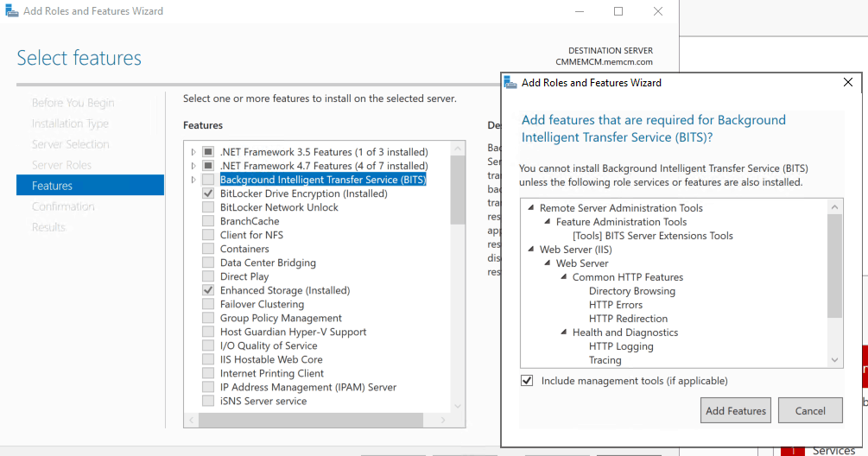Toggle the .NET Framework 3.5 Features checkbox

coord(208,152)
